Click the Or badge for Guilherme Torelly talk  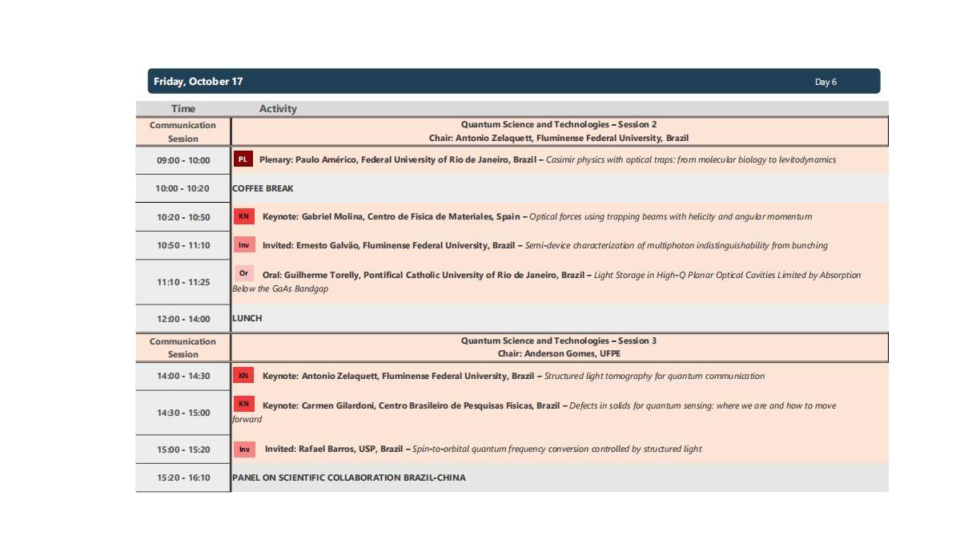point(243,274)
